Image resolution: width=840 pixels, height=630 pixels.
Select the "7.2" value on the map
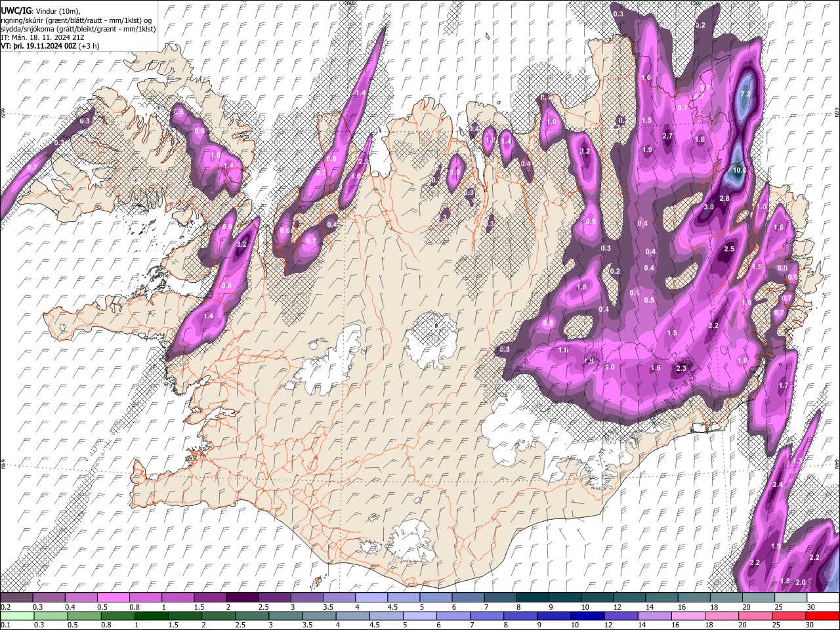coord(745,94)
